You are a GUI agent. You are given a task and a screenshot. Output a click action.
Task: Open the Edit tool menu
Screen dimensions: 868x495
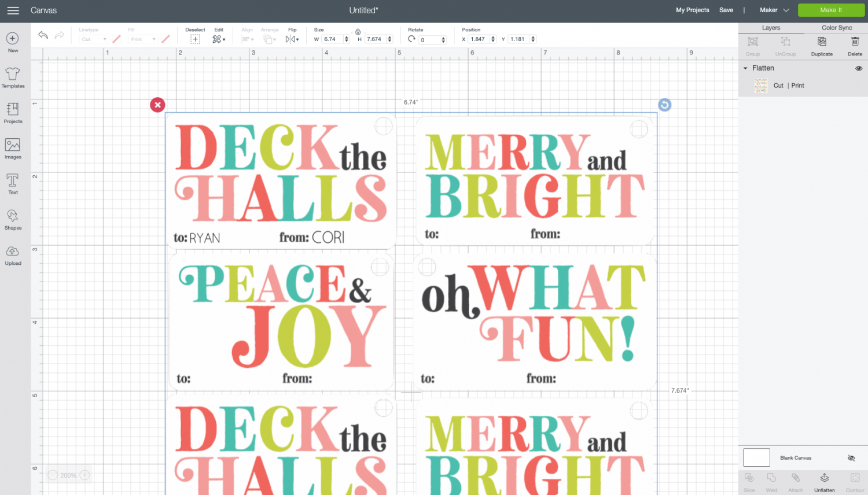219,39
